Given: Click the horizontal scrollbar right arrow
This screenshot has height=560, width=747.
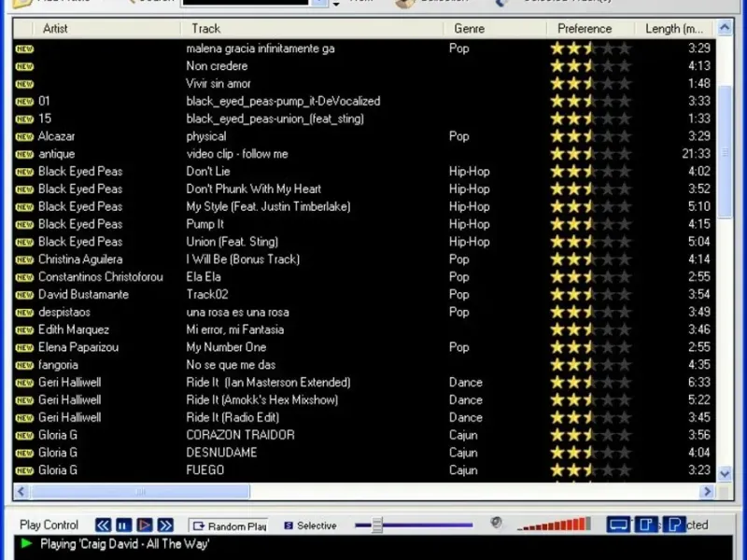Looking at the screenshot, I should click(x=706, y=492).
